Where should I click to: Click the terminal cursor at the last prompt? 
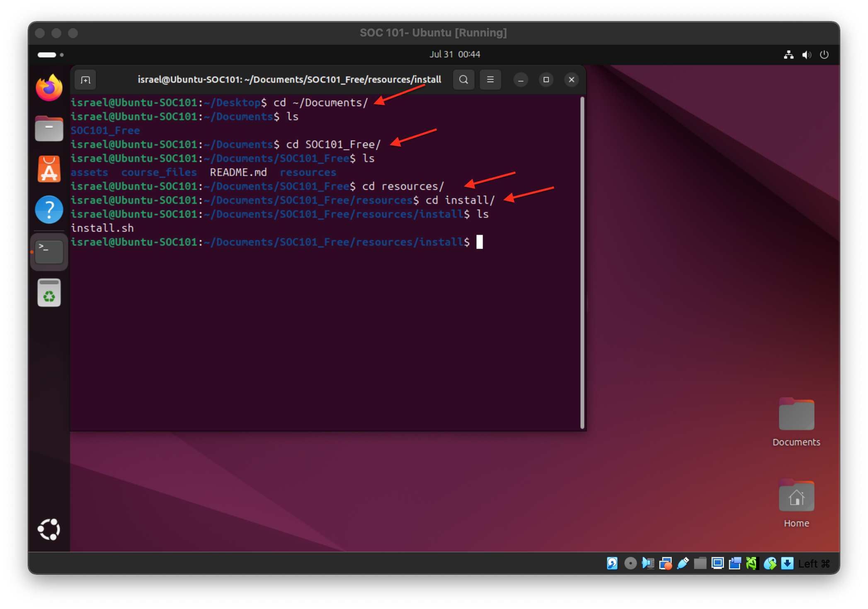tap(480, 242)
